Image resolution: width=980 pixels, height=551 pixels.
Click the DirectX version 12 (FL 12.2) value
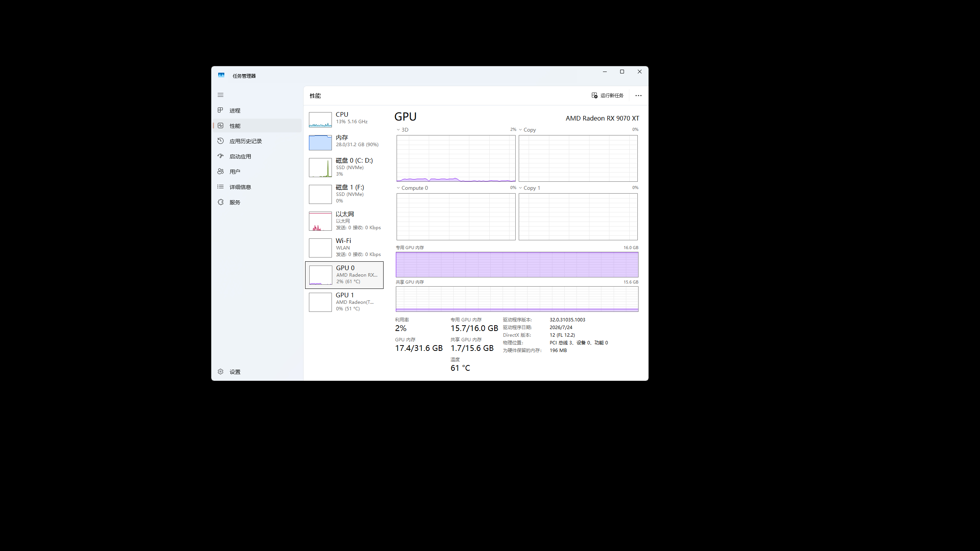562,335
